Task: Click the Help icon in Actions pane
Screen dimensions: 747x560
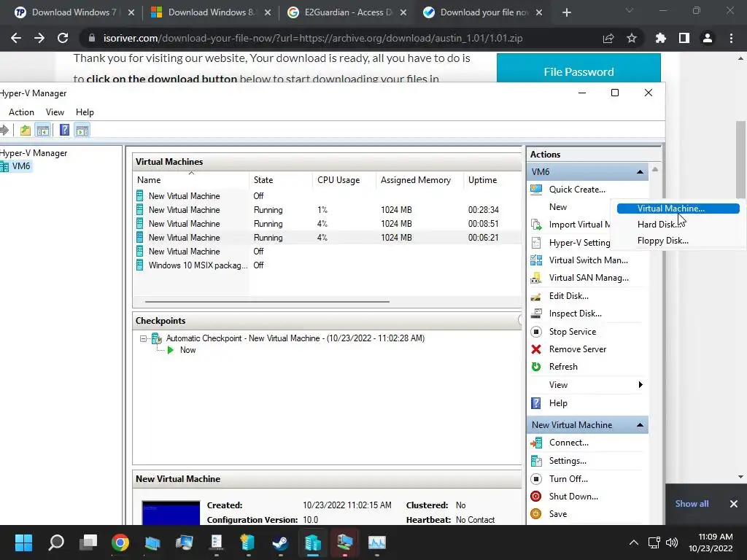Action: (536, 403)
